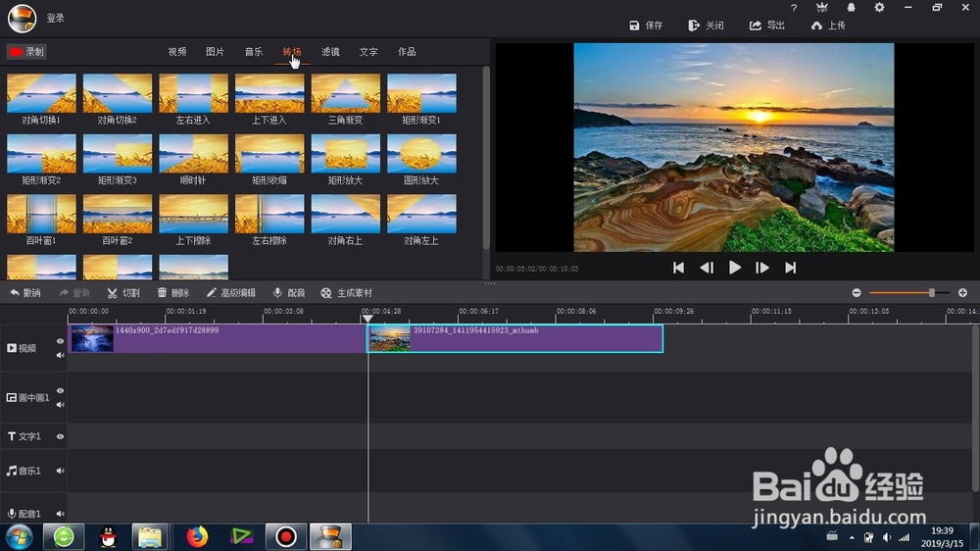Click the 导出 export button
980x551 pixels.
[767, 25]
